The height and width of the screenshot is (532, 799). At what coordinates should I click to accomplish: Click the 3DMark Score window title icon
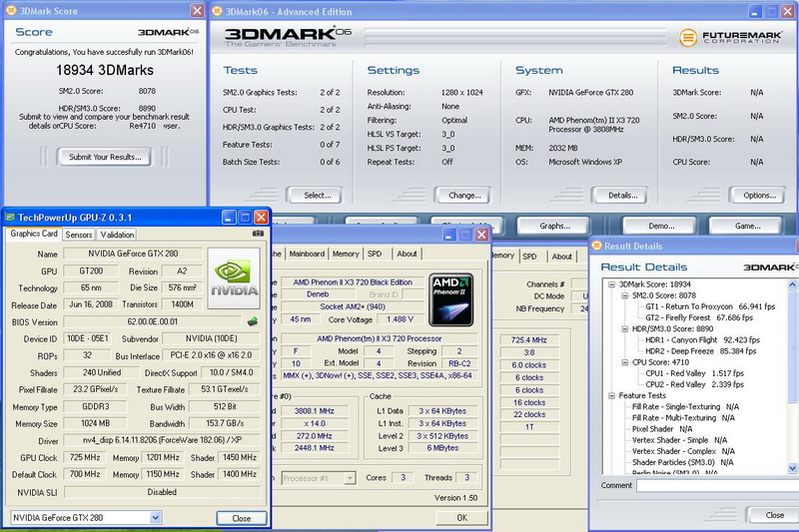click(x=10, y=11)
